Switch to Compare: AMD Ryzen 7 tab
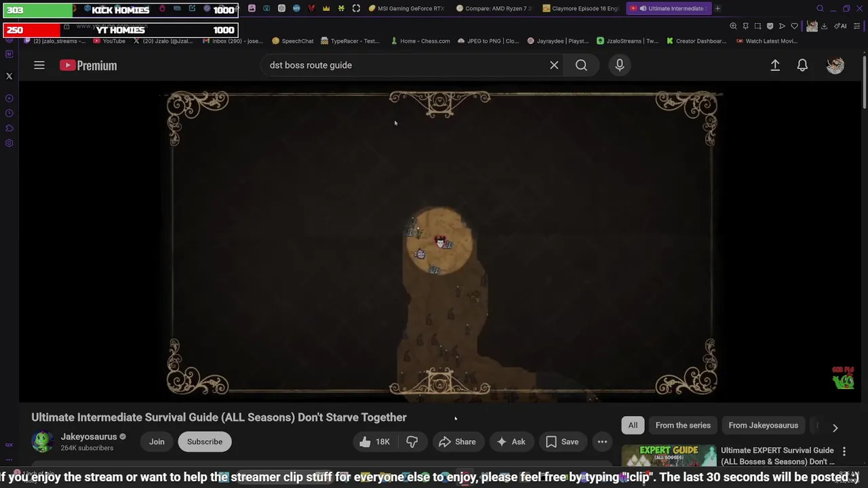The width and height of the screenshot is (868, 488). 494,9
